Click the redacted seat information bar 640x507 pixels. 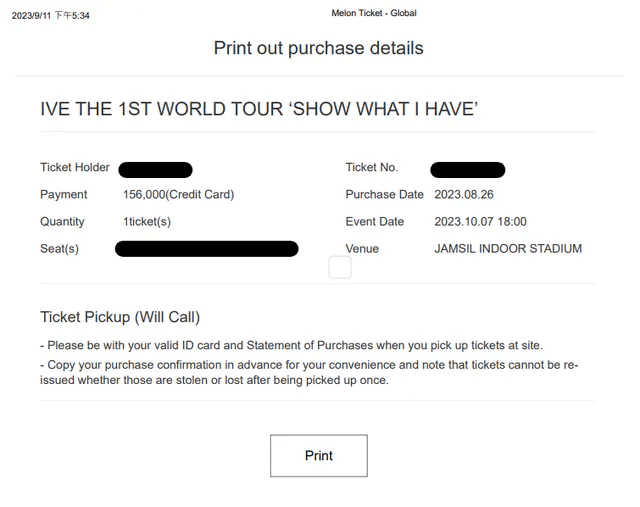tap(206, 249)
